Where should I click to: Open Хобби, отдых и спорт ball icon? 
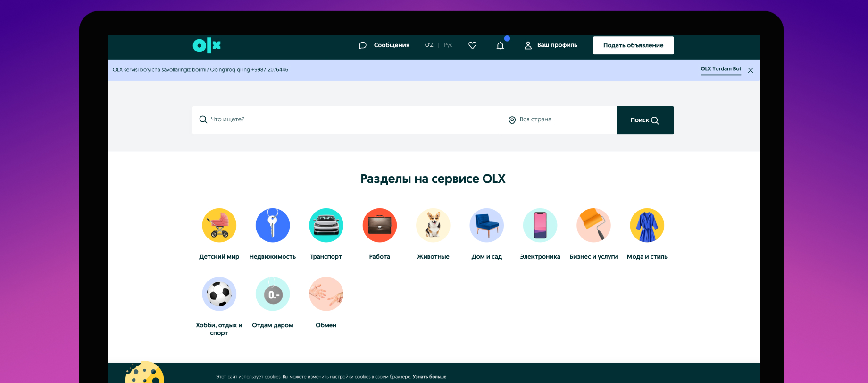[x=219, y=294]
